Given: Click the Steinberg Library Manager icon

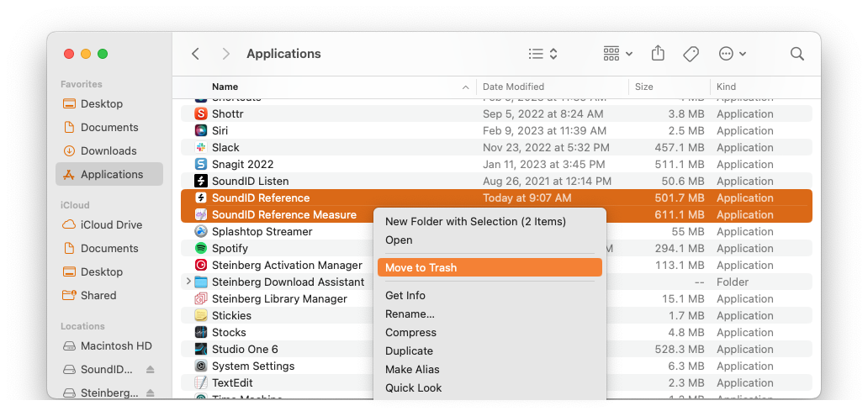Looking at the screenshot, I should coord(201,298).
